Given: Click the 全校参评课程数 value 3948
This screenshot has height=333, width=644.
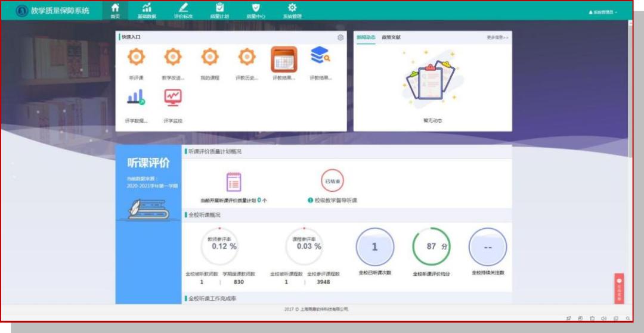Looking at the screenshot, I should point(323,282).
